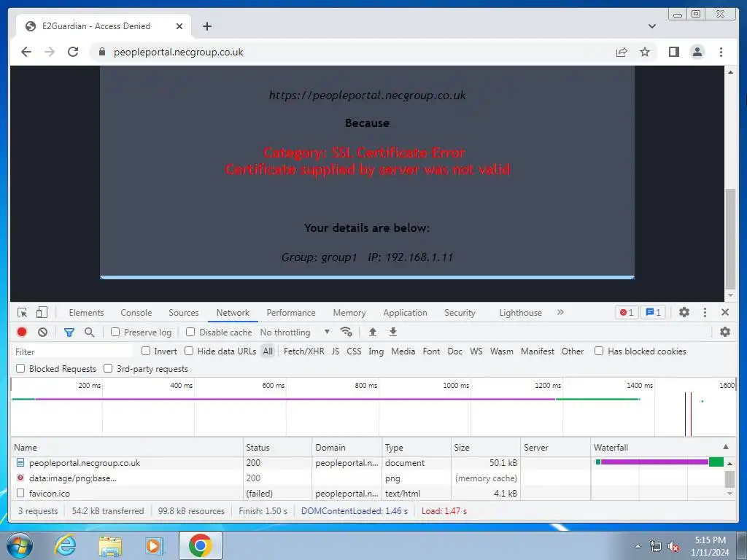Click the page vertical scrollbar thumb
Viewport: 747px width, 560px height.
(x=730, y=238)
